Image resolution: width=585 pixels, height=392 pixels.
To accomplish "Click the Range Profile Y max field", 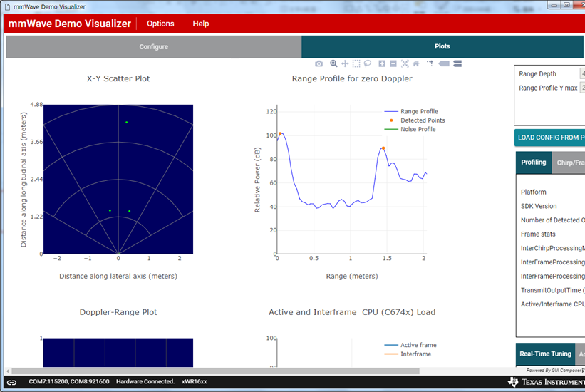I will click(582, 88).
